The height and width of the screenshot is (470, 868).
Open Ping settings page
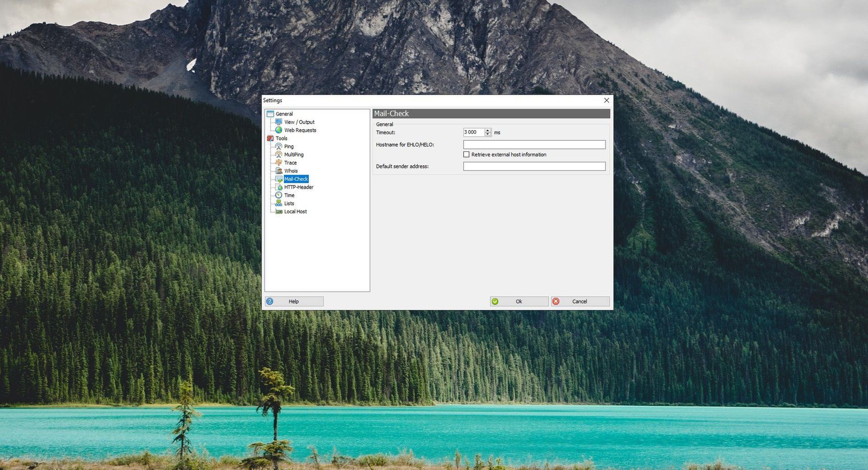tap(289, 146)
